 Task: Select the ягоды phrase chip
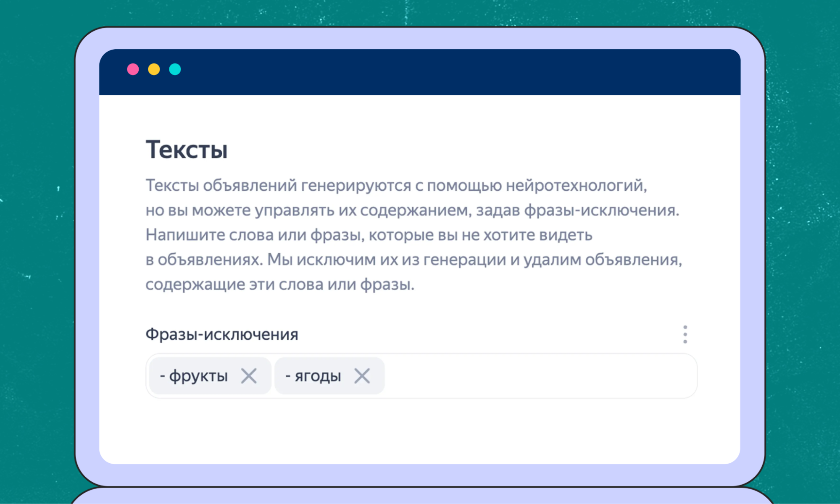[x=313, y=376]
